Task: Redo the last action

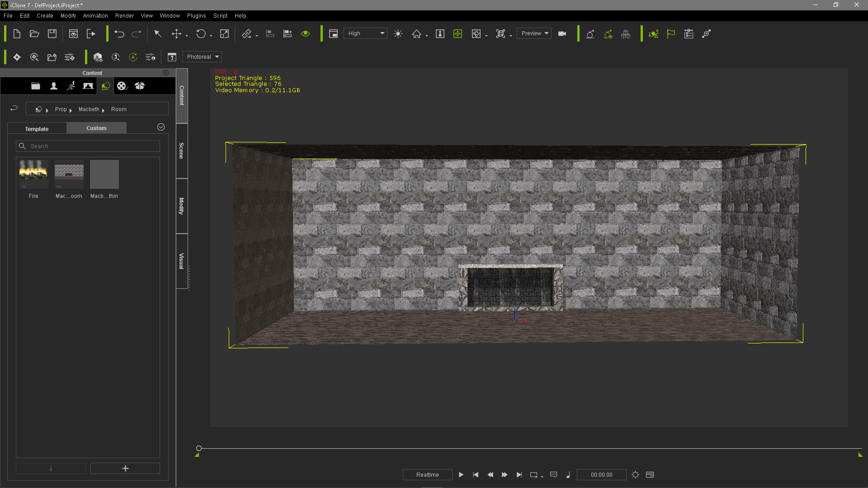Action: (137, 34)
